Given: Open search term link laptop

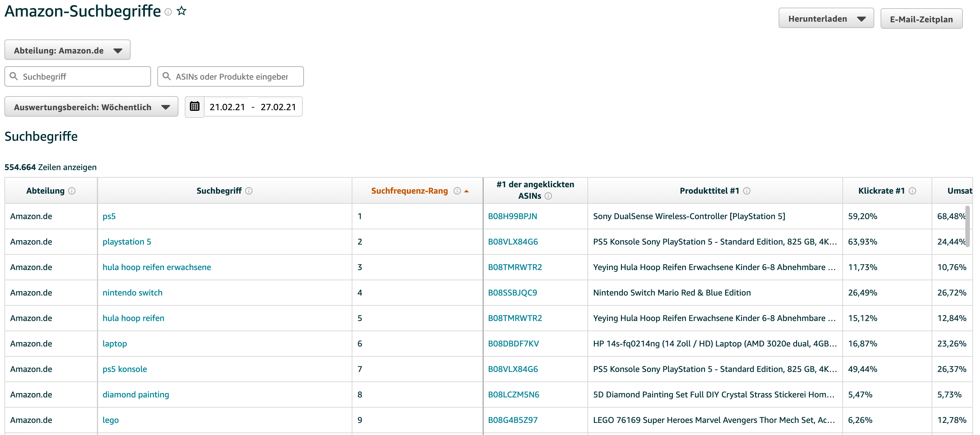Looking at the screenshot, I should (114, 344).
